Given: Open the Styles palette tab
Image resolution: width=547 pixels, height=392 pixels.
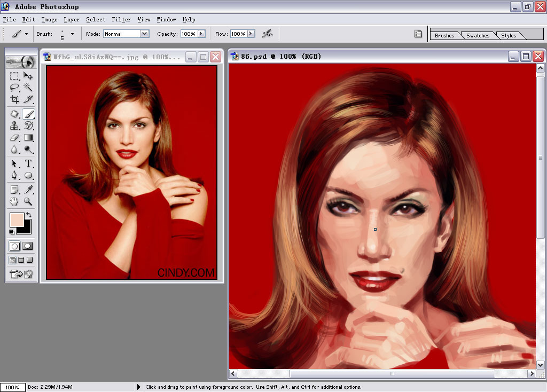Looking at the screenshot, I should [509, 36].
